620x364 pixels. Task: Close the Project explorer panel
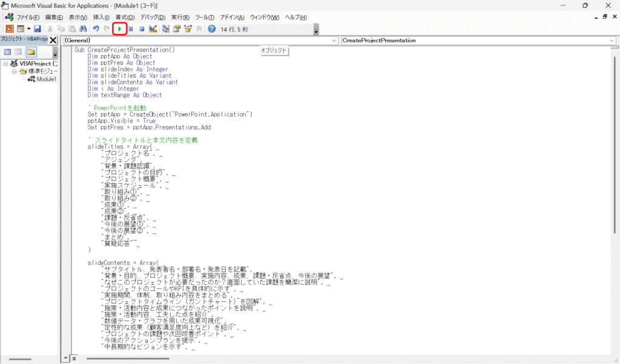coord(53,40)
